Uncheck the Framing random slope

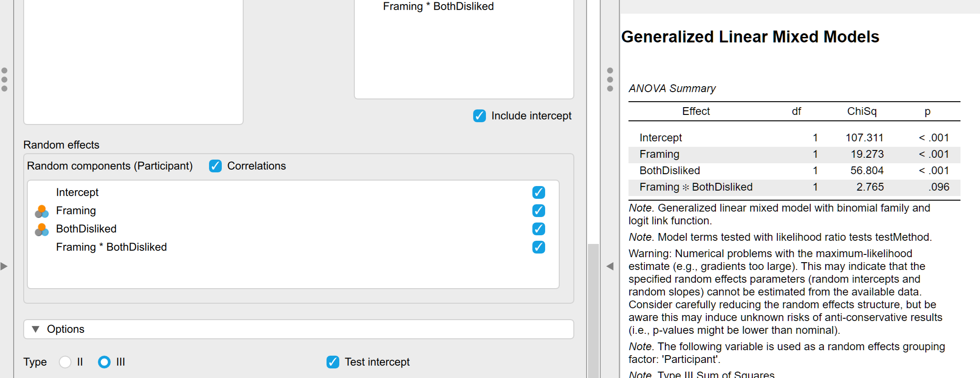pos(538,211)
